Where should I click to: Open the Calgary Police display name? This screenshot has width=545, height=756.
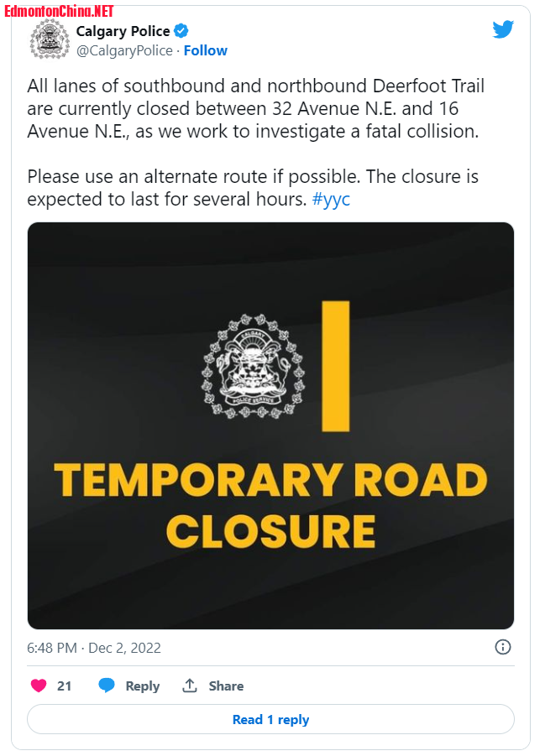(x=123, y=31)
